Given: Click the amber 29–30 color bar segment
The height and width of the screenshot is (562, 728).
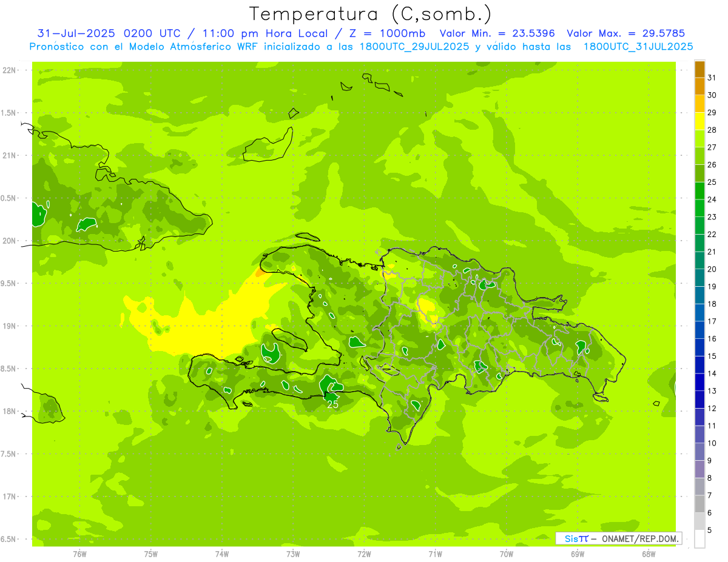Looking at the screenshot, I should tap(699, 104).
